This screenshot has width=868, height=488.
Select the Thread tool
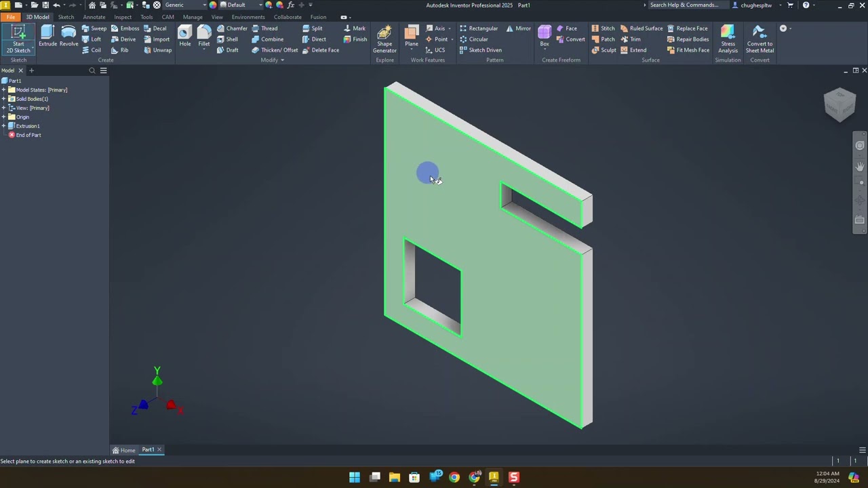[264, 28]
